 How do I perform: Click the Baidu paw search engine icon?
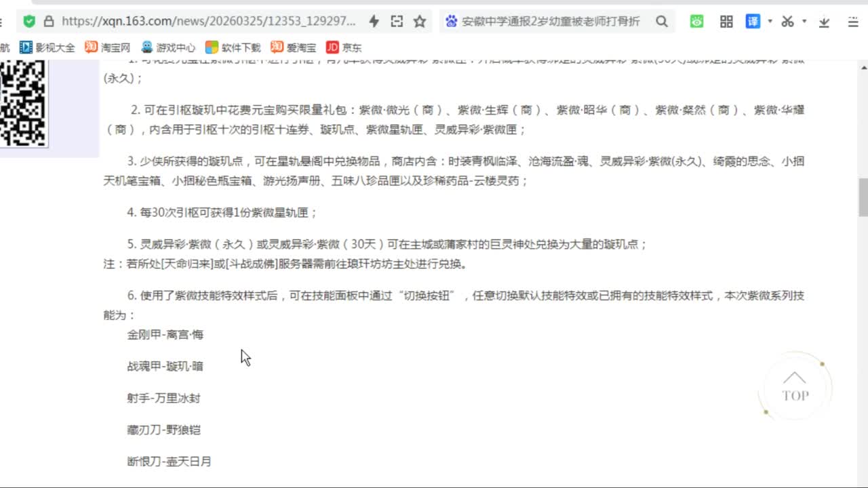pos(452,22)
